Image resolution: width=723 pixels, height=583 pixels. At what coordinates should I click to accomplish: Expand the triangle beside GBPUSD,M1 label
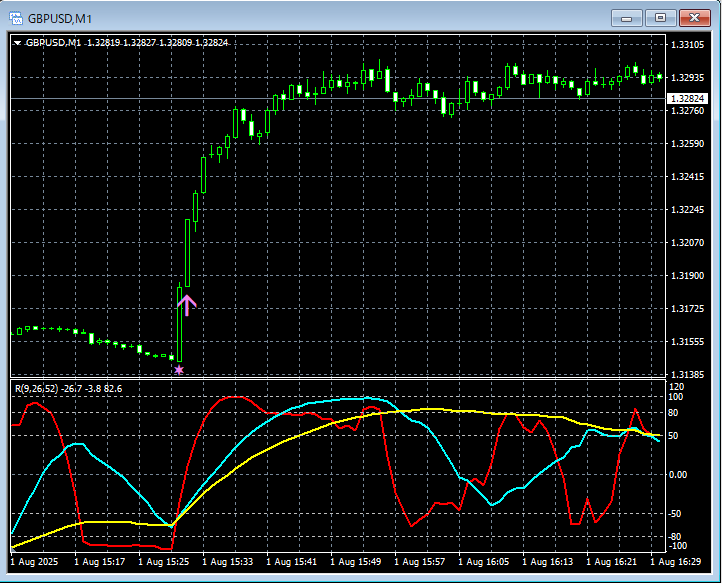(17, 43)
